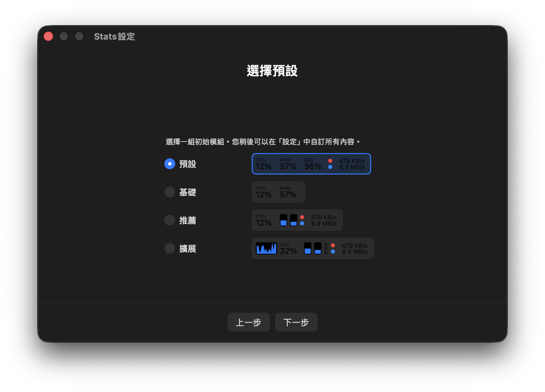545x392 pixels.
Task: Click the 預設 preset preview with SSD 36%
Action: pyautogui.click(x=311, y=164)
